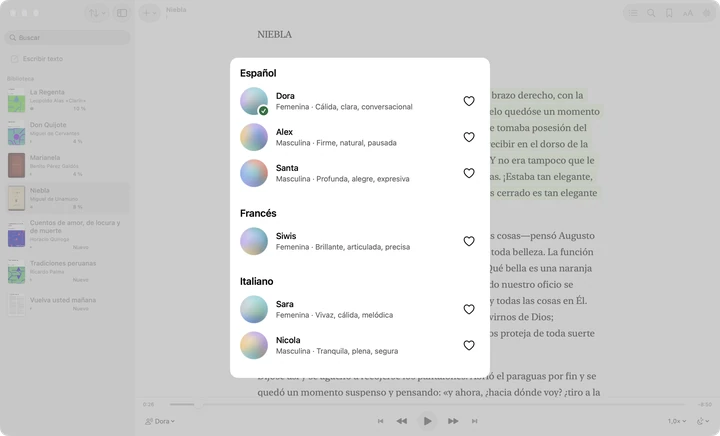Click the Dora voice name

285,96
